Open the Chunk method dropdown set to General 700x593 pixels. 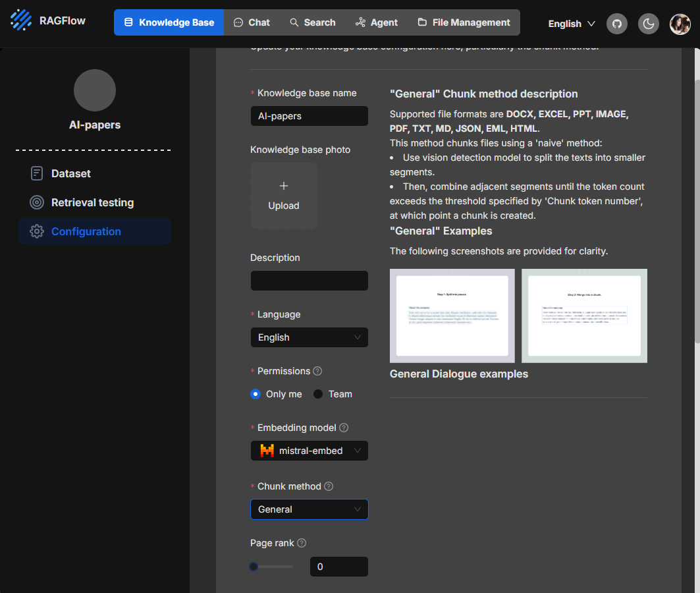[309, 509]
